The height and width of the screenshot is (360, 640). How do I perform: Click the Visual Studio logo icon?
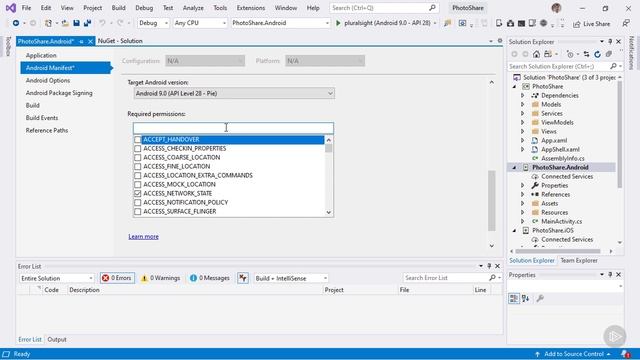click(x=11, y=8)
